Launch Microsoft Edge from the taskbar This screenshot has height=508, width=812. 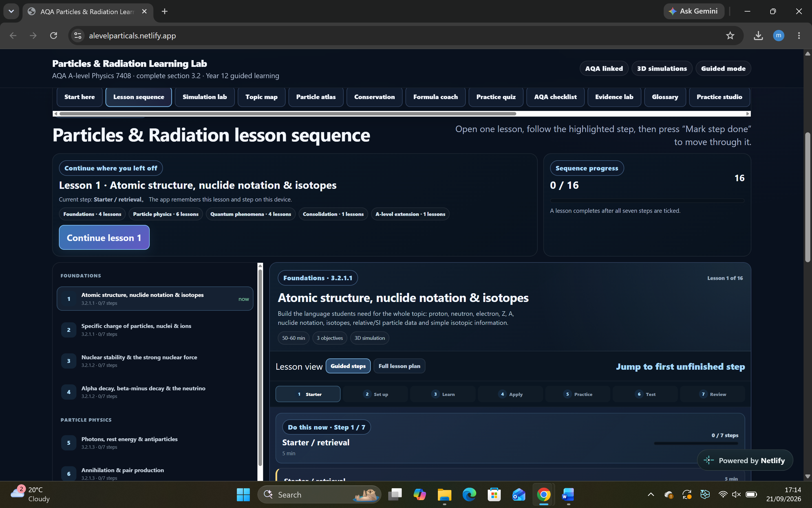(469, 494)
